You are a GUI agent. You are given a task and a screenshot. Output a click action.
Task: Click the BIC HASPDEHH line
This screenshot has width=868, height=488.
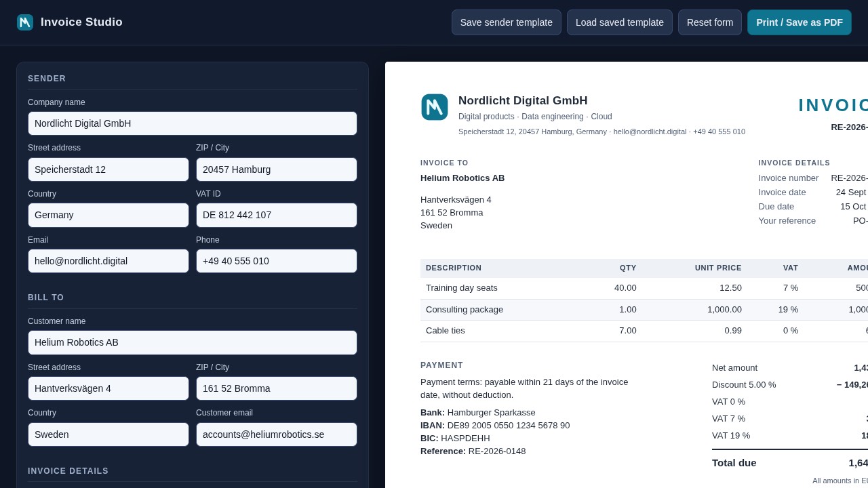455,439
